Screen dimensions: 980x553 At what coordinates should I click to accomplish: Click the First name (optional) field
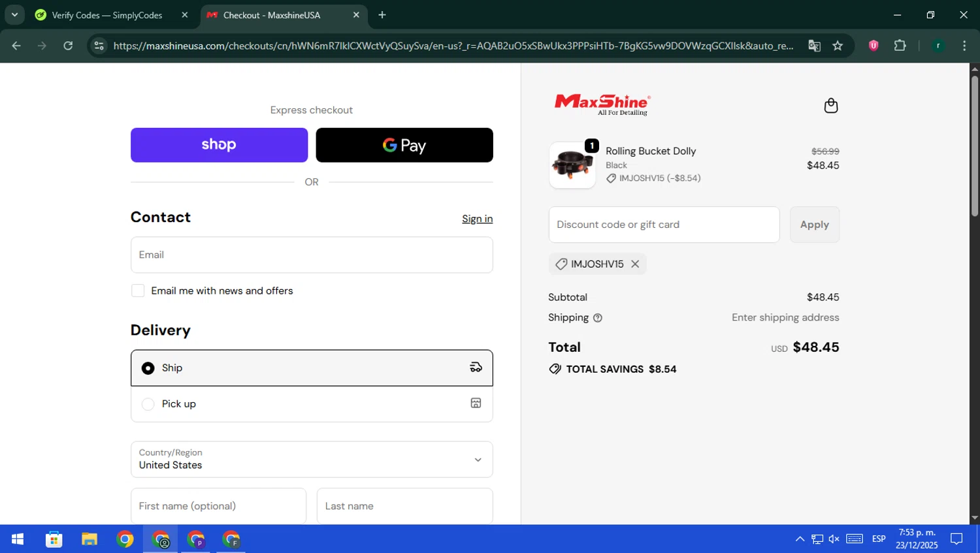click(218, 506)
